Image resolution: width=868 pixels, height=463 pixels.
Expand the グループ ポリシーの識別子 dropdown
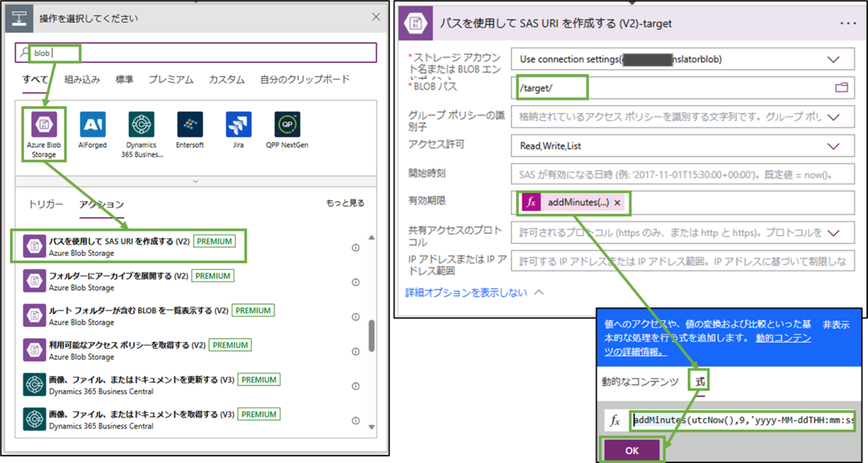point(834,116)
